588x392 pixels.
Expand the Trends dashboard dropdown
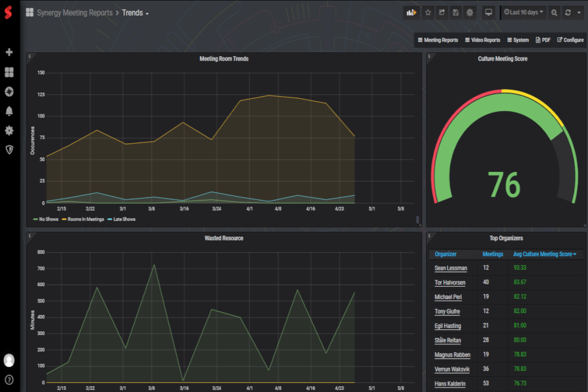pos(135,13)
